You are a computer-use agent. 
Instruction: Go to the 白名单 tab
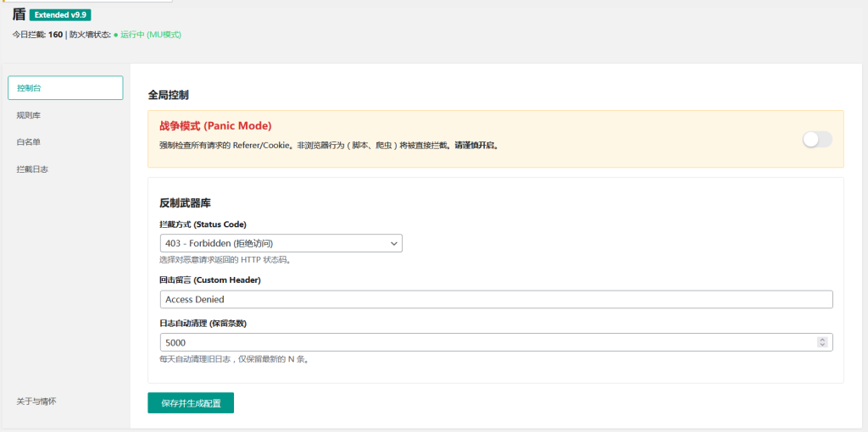pyautogui.click(x=29, y=141)
